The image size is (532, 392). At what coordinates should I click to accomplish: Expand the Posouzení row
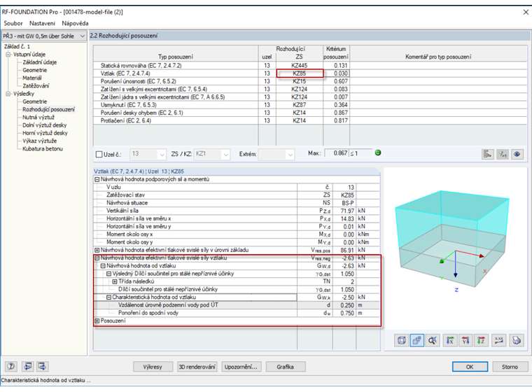tap(97, 321)
